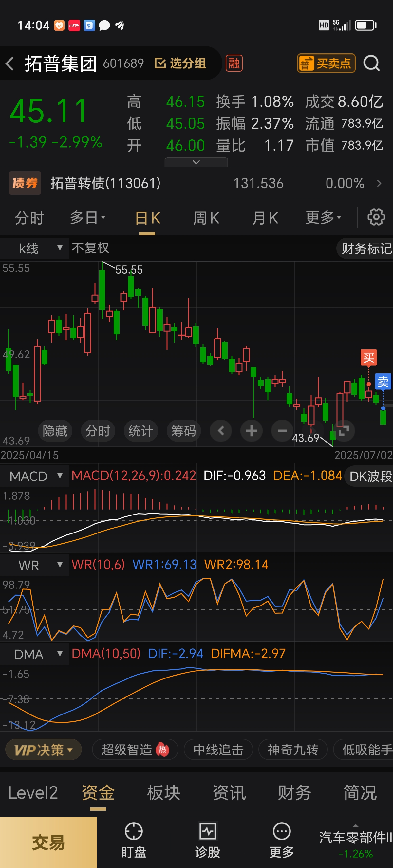Tap the 55.55 high label on chart

click(129, 270)
